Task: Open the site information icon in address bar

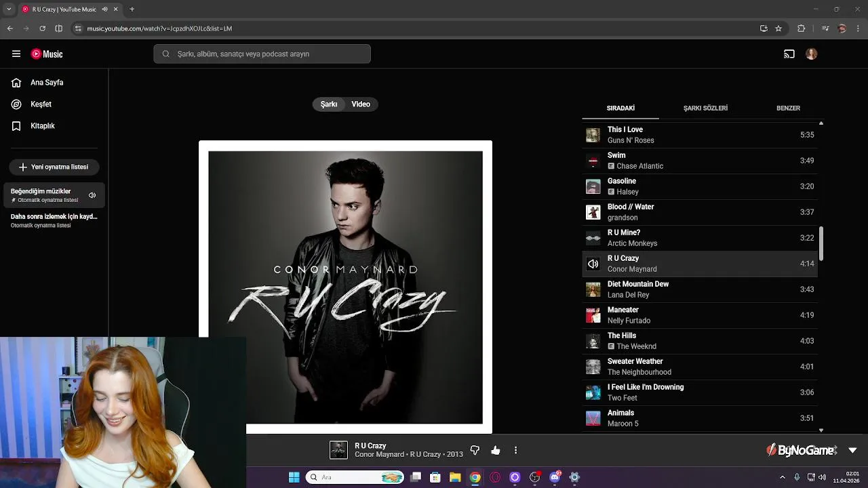Action: pos(78,28)
